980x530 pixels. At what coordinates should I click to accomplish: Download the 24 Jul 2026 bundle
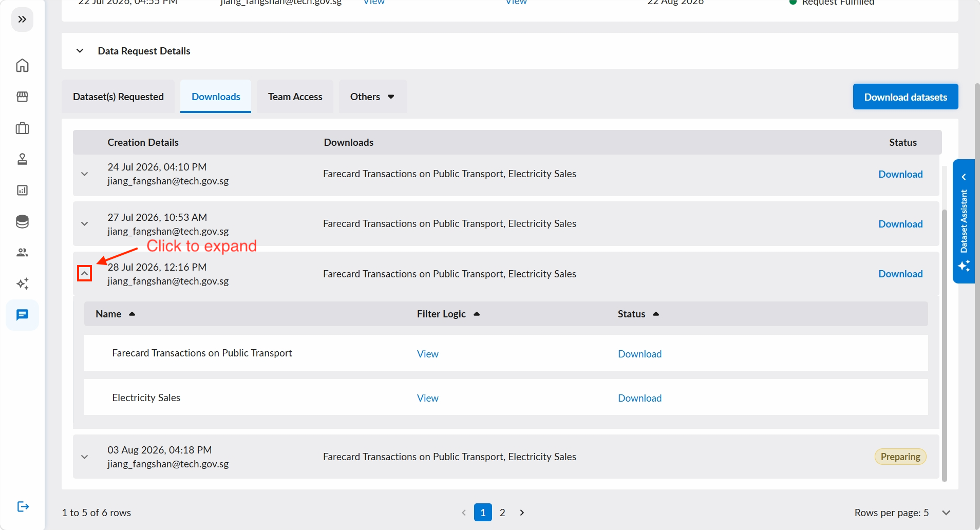pyautogui.click(x=900, y=174)
